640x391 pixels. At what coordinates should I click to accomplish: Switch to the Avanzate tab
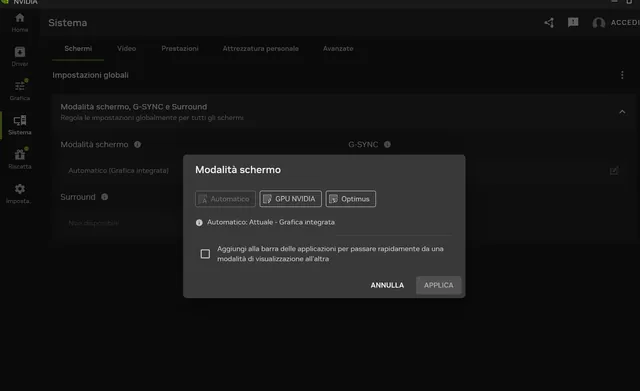point(338,49)
